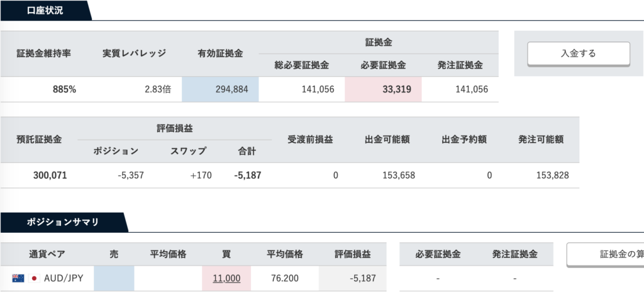Click the 証拠金維持率 column header
This screenshot has height=292, width=644.
pos(44,53)
